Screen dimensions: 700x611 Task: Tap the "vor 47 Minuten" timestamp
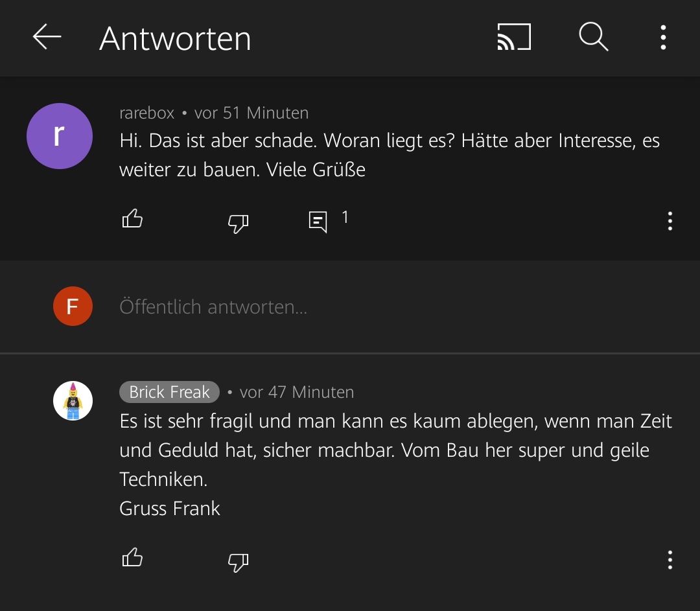click(297, 392)
